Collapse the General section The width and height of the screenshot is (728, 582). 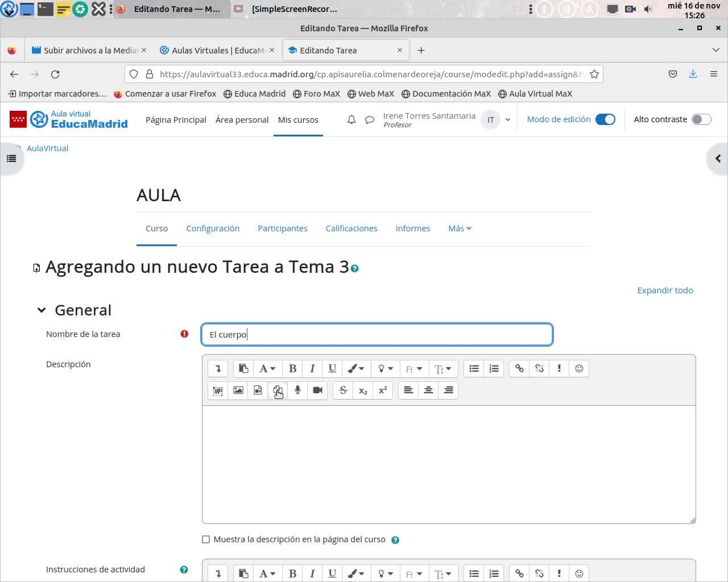pyautogui.click(x=42, y=310)
